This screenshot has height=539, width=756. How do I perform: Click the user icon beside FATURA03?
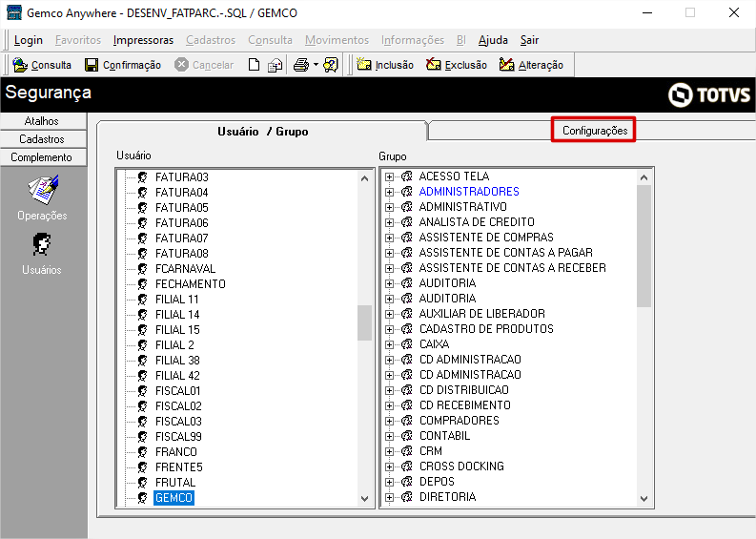click(142, 177)
